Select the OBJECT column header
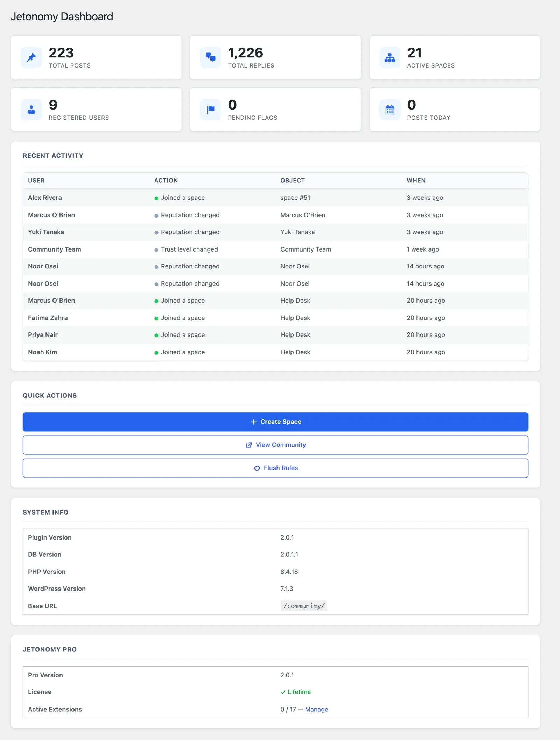The width and height of the screenshot is (560, 740). tap(293, 181)
